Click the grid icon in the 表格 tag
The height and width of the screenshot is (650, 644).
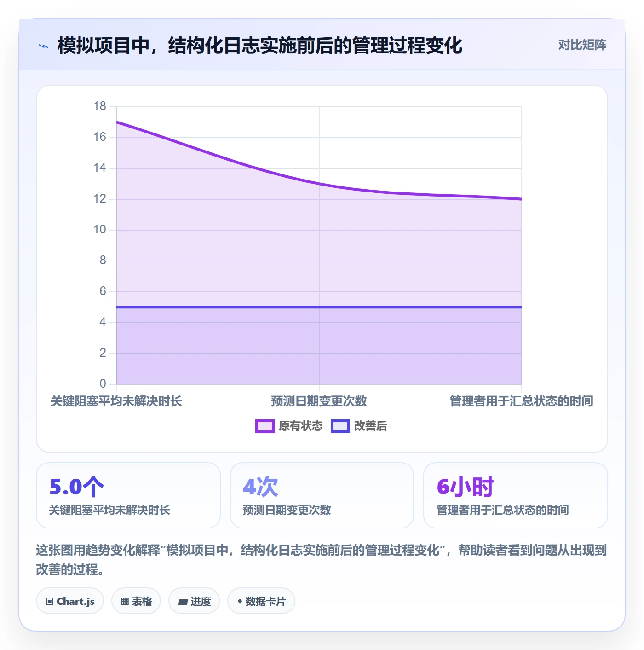click(x=125, y=601)
